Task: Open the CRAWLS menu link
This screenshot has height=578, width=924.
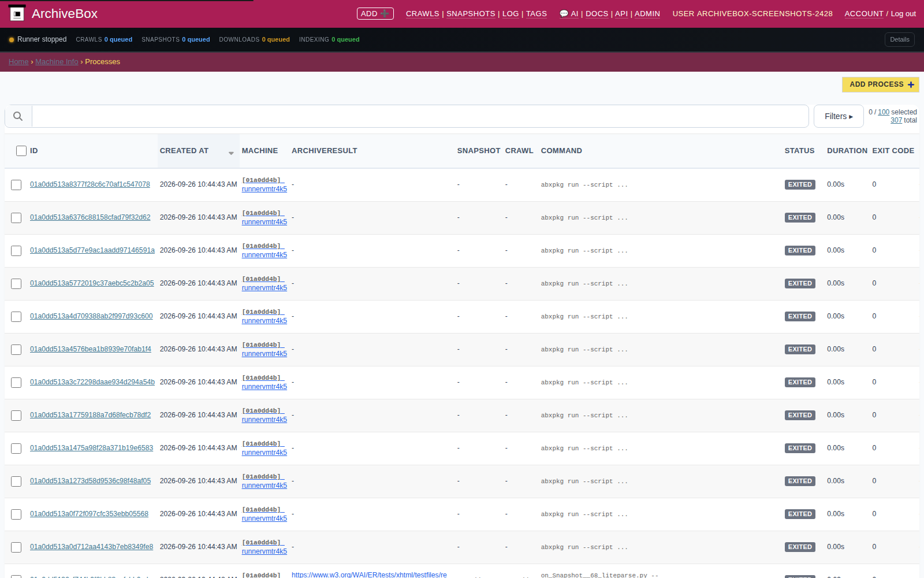Action: [x=422, y=14]
